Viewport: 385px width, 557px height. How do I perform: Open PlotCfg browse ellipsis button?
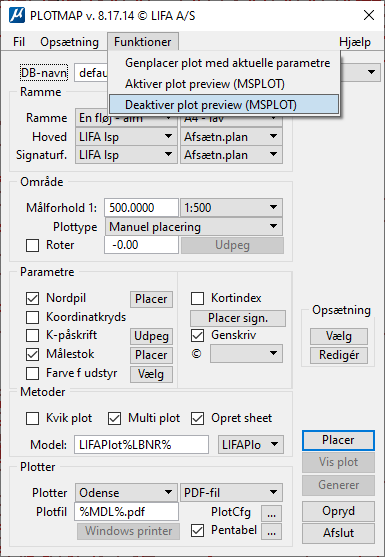(x=272, y=513)
